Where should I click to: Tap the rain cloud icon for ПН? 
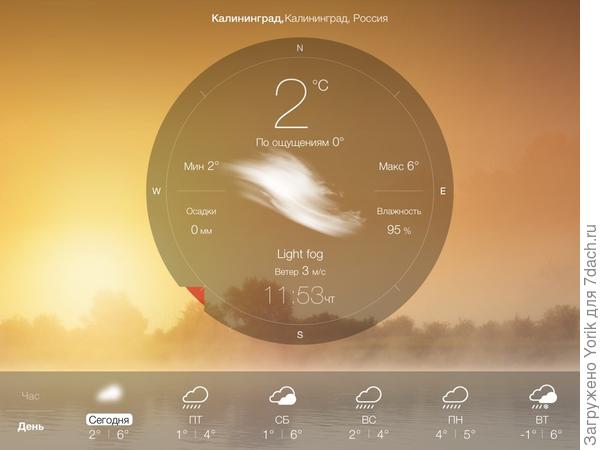[x=455, y=397]
